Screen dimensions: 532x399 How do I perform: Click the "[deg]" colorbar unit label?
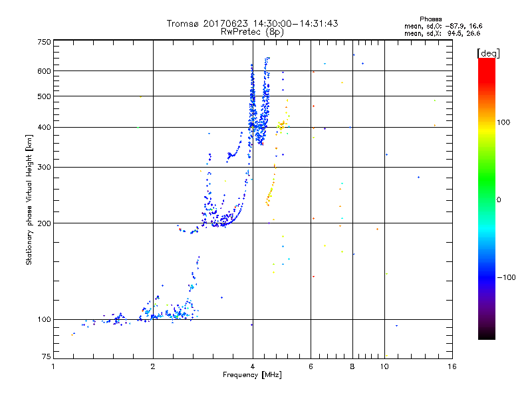click(488, 53)
